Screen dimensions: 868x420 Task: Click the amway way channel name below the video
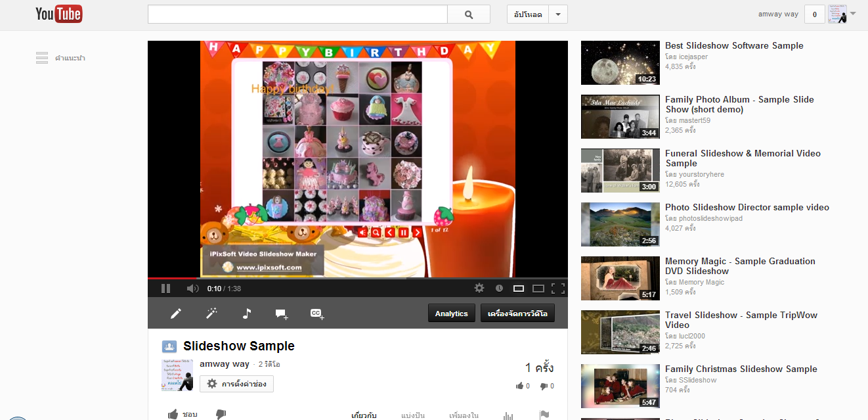click(x=225, y=363)
